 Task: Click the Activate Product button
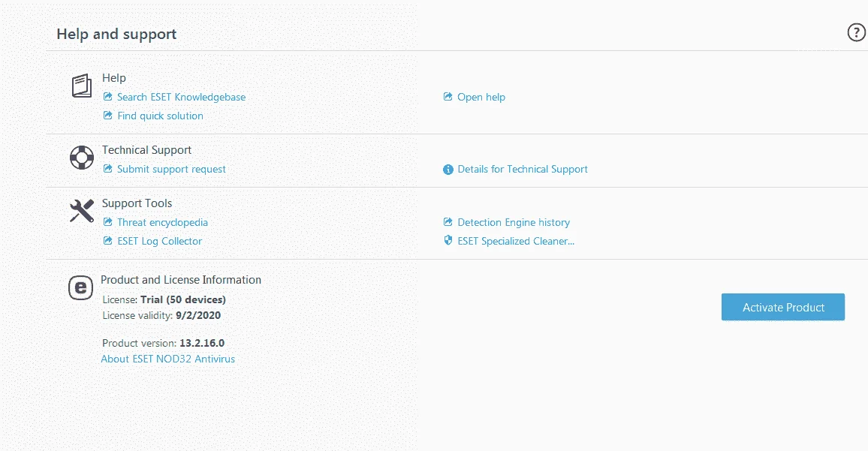pyautogui.click(x=782, y=307)
